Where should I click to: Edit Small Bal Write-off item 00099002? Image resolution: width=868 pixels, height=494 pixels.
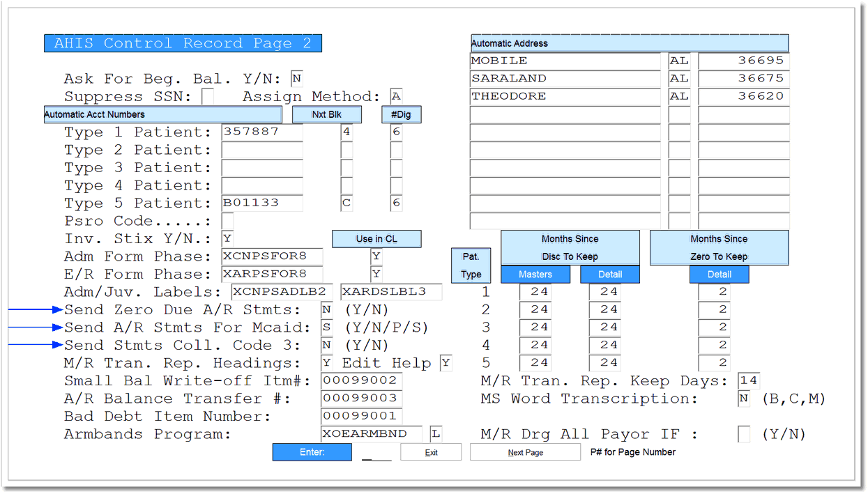[x=361, y=381]
